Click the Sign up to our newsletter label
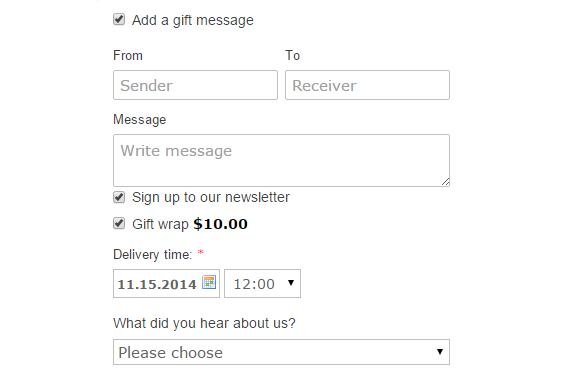Image resolution: width=566 pixels, height=375 pixels. pos(211,197)
